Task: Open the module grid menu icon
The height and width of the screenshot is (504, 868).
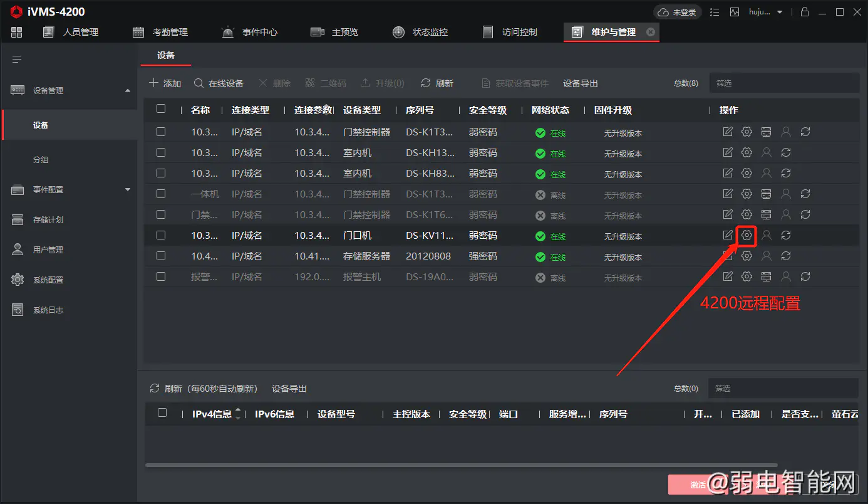Action: point(17,32)
